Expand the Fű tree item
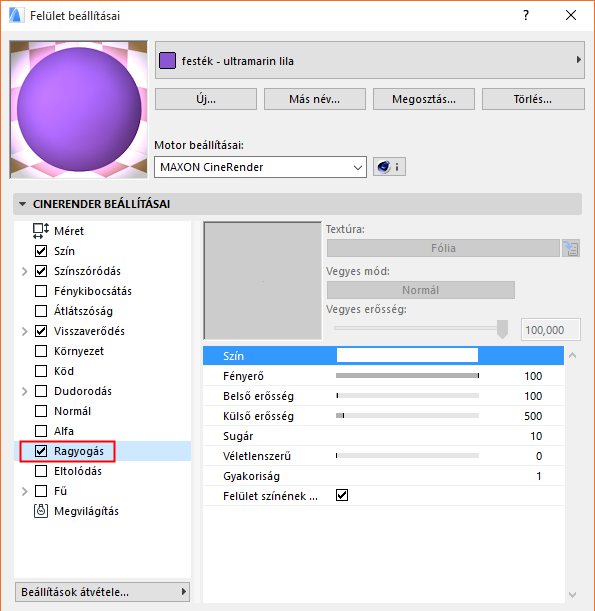Screen dimensions: 595x611 (x=25, y=491)
